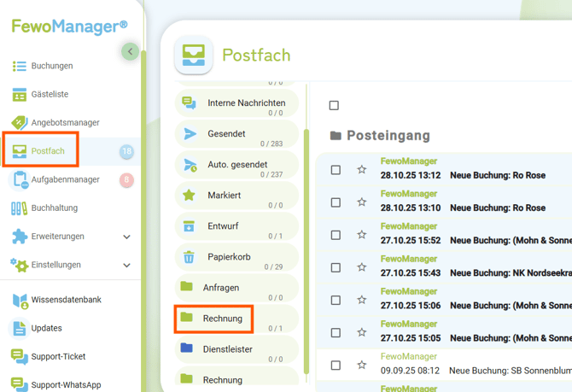Click the Posteingang heading

tap(388, 136)
